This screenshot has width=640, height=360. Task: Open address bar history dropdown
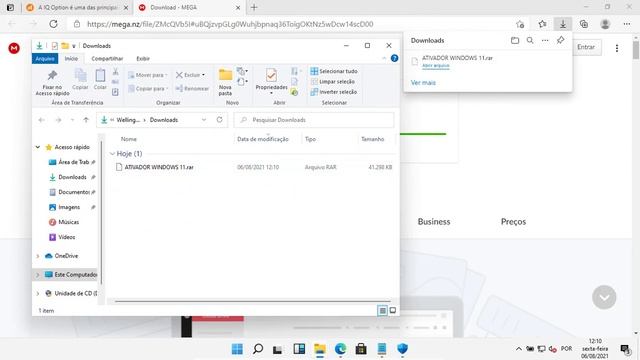(x=204, y=120)
